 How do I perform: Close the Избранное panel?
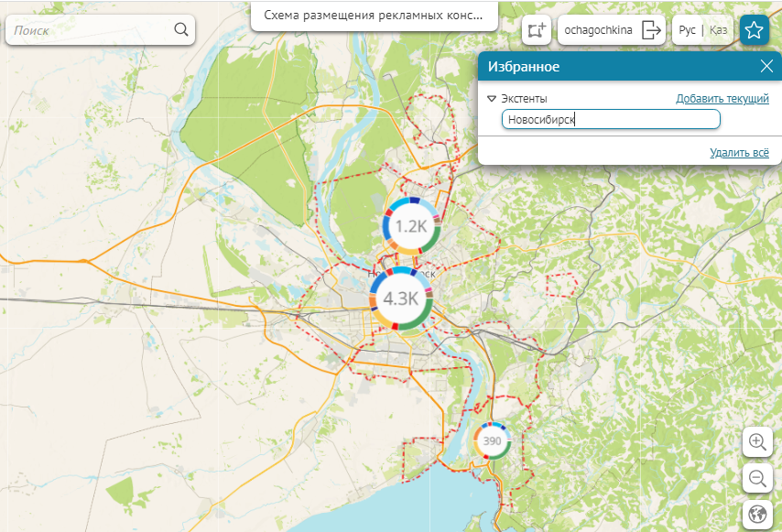tap(766, 67)
